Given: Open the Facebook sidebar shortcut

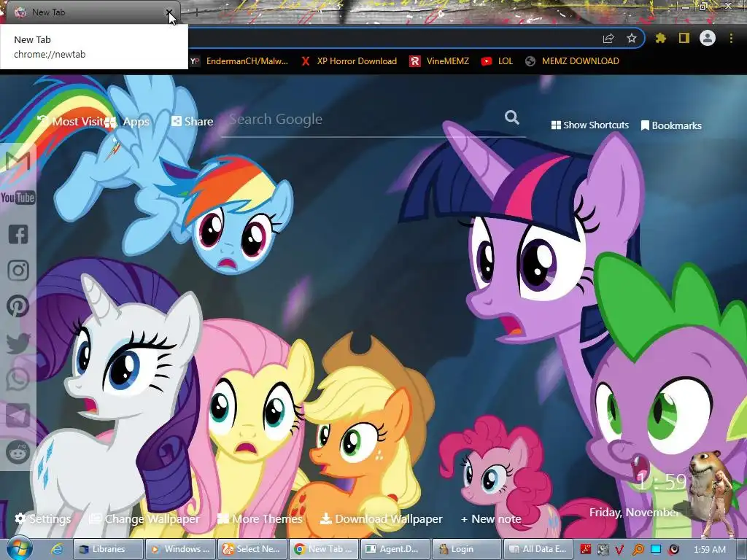Looking at the screenshot, I should [18, 234].
